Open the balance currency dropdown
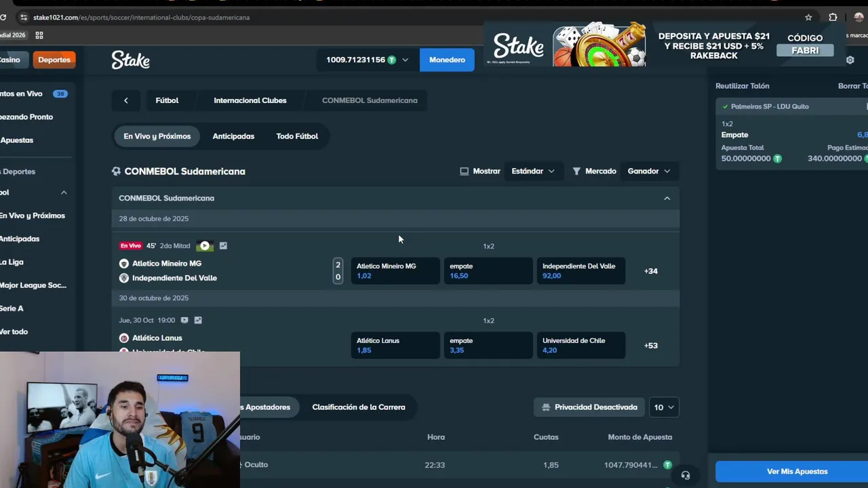 pyautogui.click(x=405, y=60)
